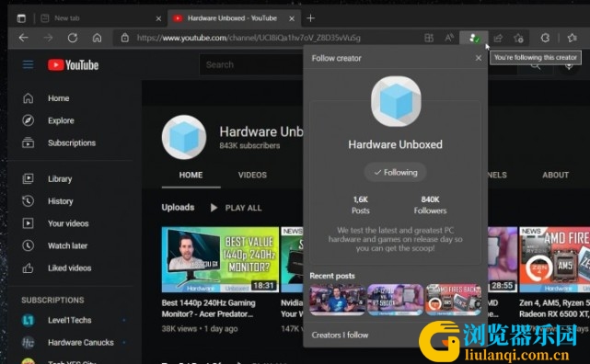Click PLAY ALL next to Uploads
Image resolution: width=590 pixels, height=364 pixels.
click(236, 208)
